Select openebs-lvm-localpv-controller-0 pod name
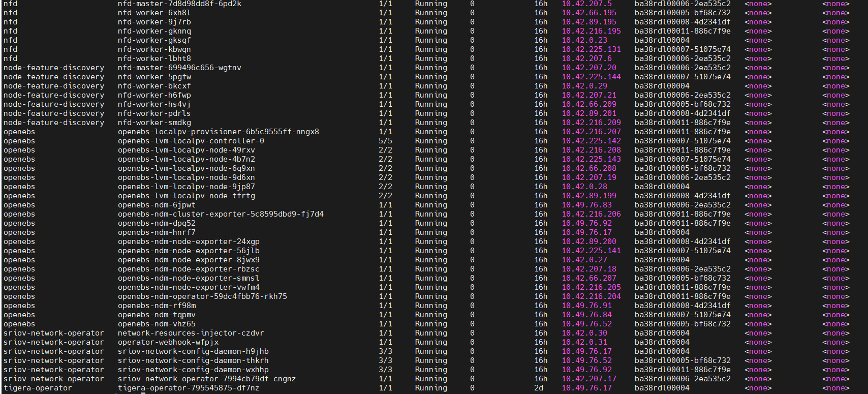 (191, 141)
